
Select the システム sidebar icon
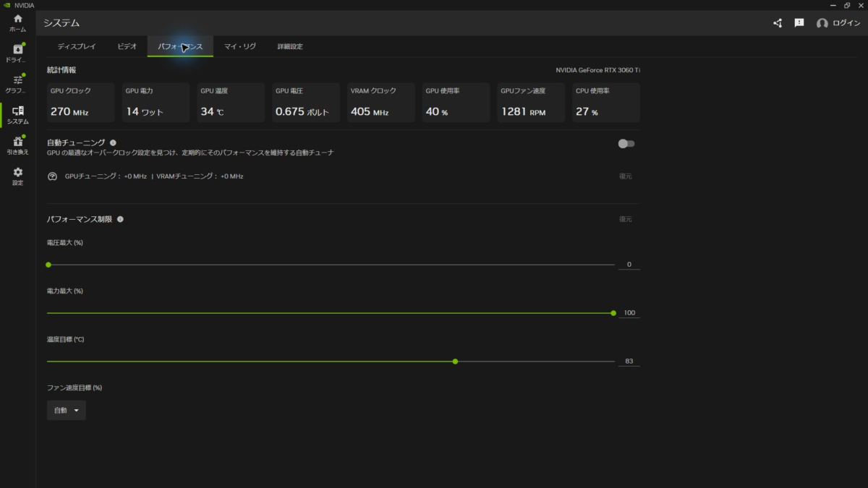click(18, 116)
